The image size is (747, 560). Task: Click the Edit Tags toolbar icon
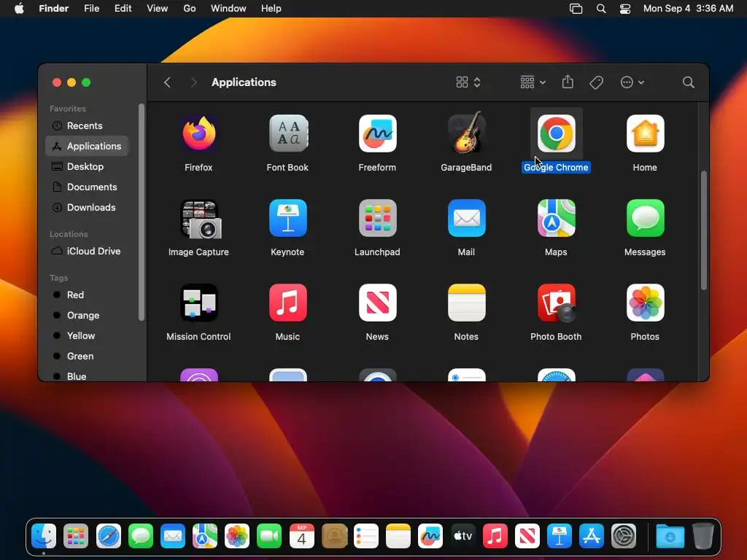point(596,82)
